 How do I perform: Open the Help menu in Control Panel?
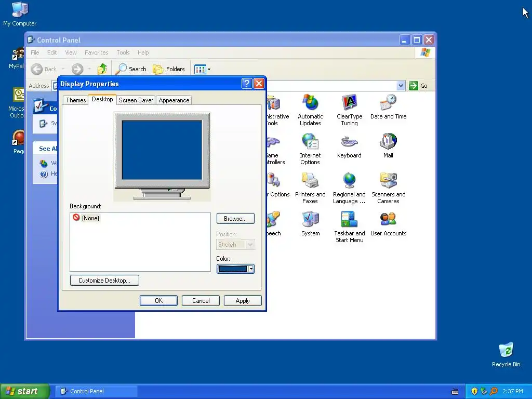coord(143,52)
